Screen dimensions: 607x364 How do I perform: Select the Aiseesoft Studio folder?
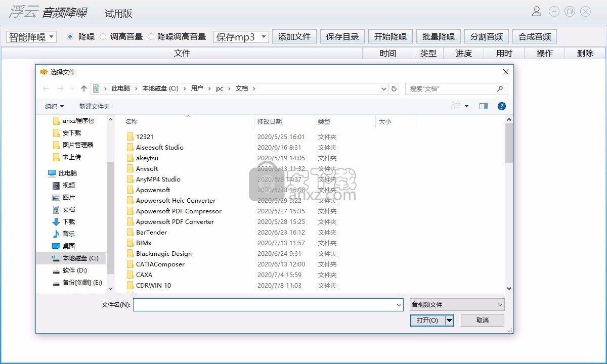coord(159,147)
